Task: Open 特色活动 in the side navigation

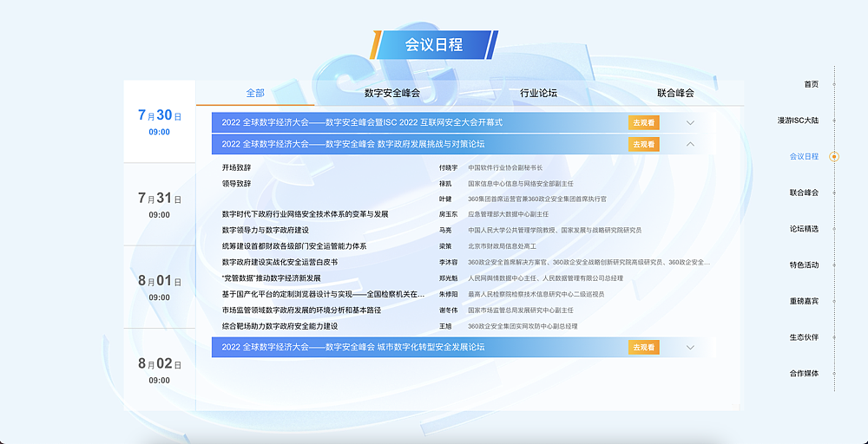Action: point(804,264)
